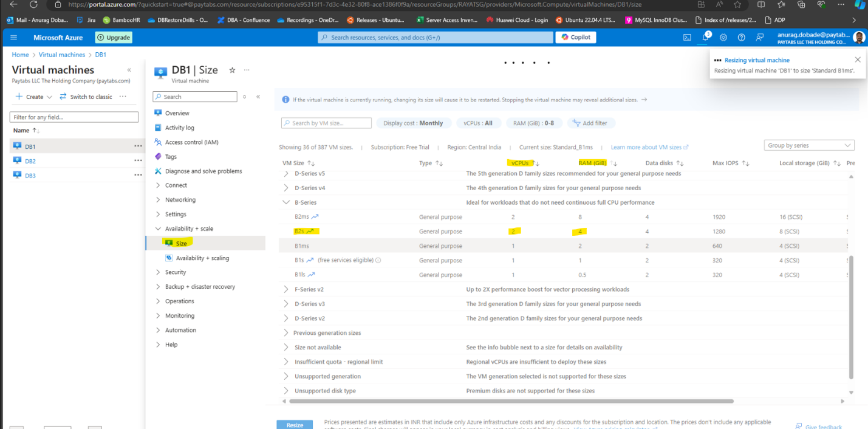
Task: Dismiss the Resizing virtual machine notification
Action: click(857, 60)
